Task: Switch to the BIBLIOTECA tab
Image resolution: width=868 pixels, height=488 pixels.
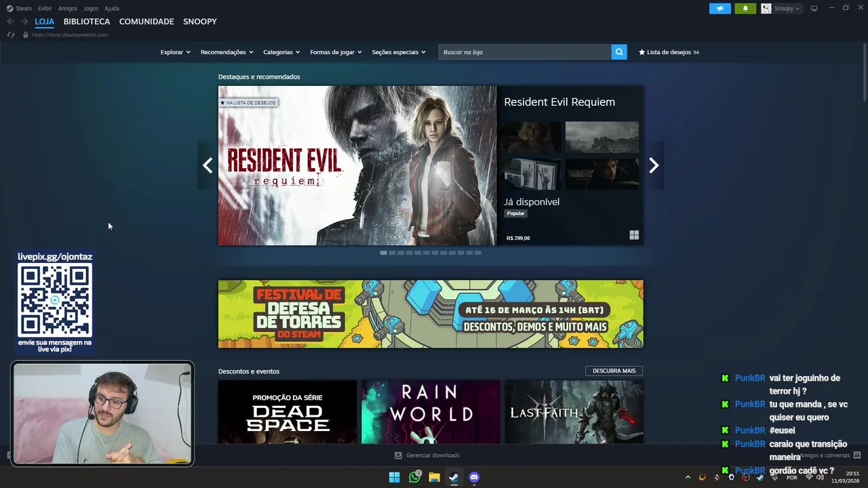Action: coord(87,22)
